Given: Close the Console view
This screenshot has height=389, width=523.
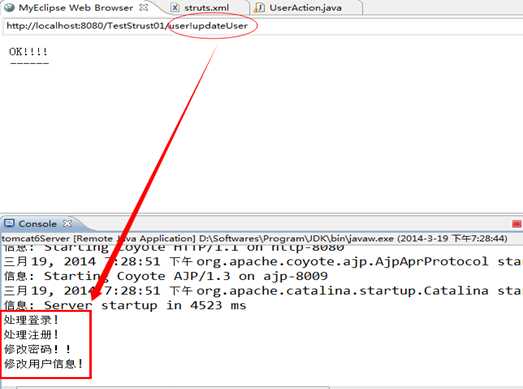Looking at the screenshot, I should 67,223.
